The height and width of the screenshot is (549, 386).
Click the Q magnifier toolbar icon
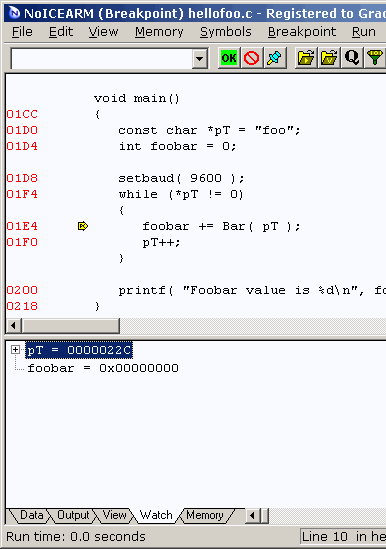click(x=352, y=58)
